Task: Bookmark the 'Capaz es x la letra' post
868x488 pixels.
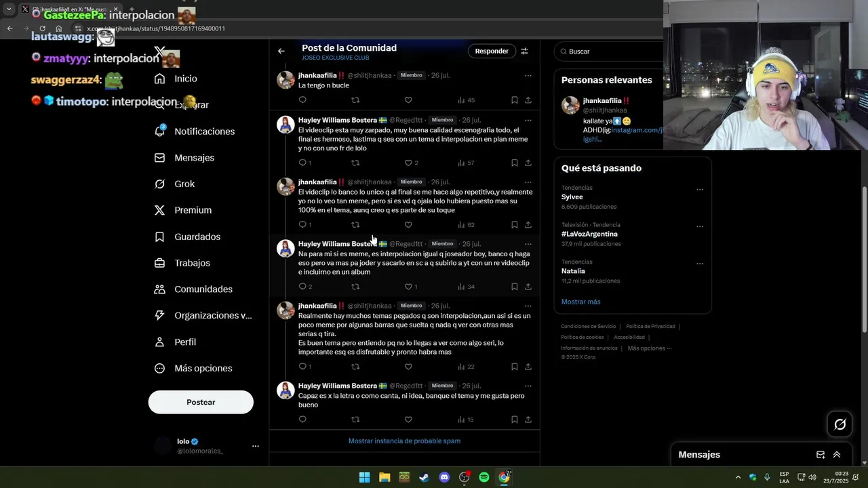Action: [514, 420]
